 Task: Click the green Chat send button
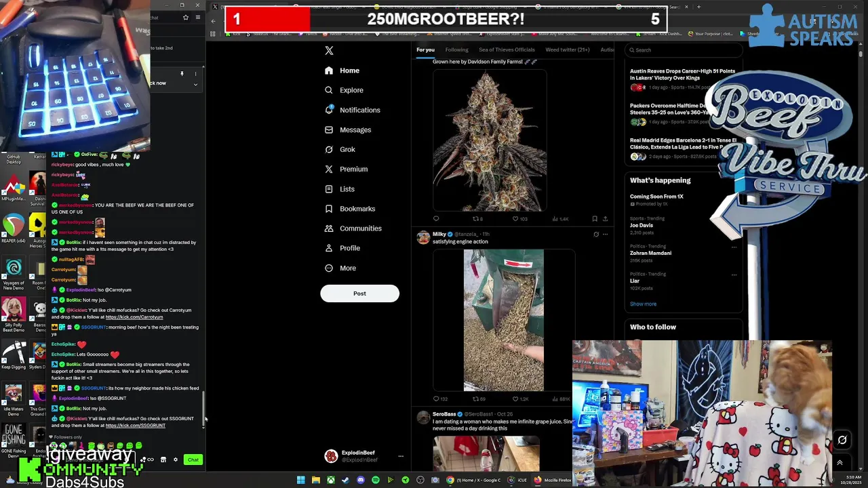click(x=193, y=460)
